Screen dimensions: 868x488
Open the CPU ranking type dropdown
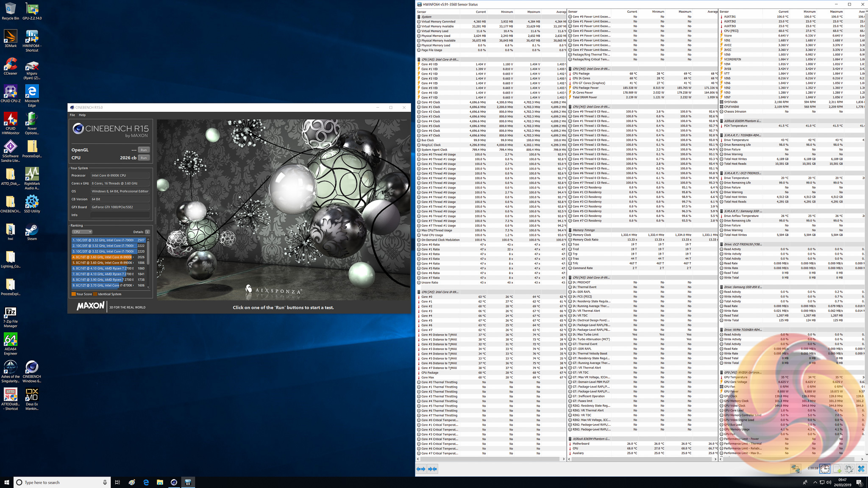point(82,232)
